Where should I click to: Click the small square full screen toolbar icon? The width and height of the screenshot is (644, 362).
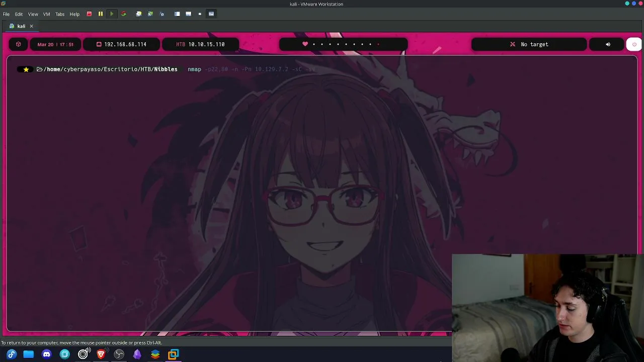pyautogui.click(x=200, y=14)
